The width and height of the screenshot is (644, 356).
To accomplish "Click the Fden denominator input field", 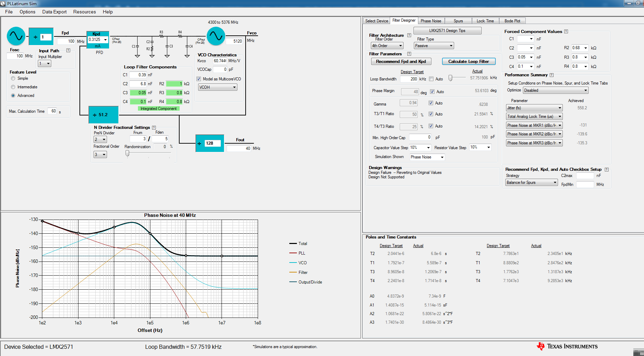I will click(160, 139).
